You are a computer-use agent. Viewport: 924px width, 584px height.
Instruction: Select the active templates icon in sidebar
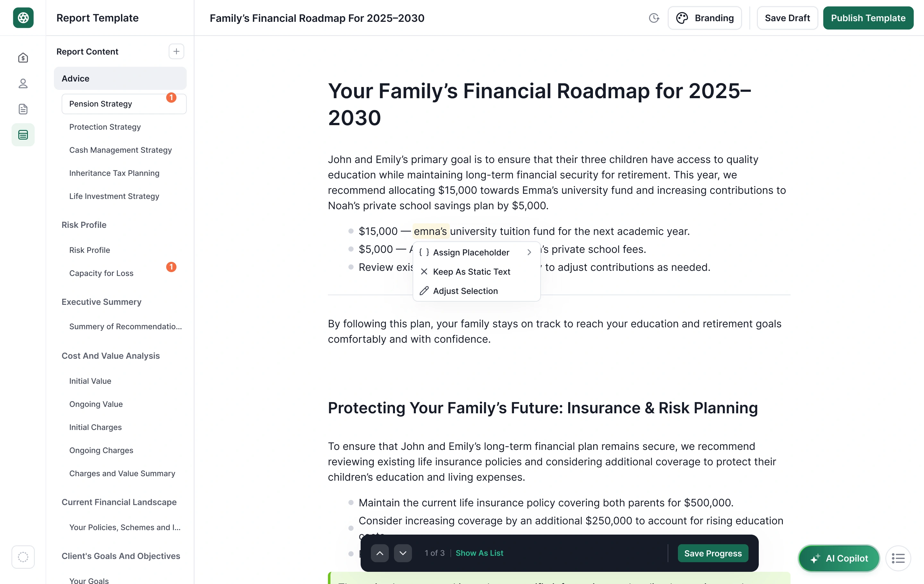(23, 135)
